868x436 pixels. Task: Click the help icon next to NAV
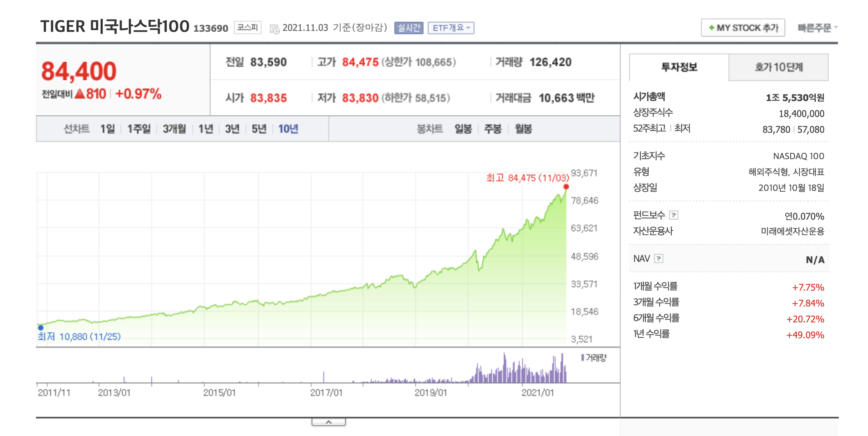pos(658,259)
